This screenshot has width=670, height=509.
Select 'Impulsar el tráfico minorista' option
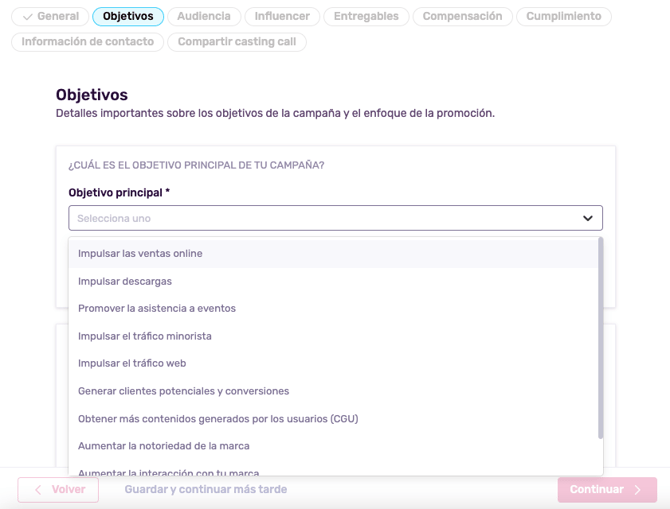145,336
